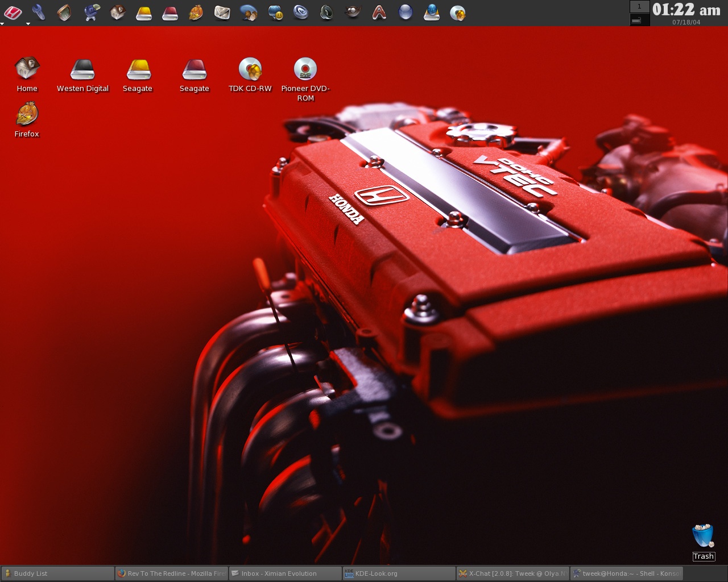Open the yellow drive launcher in the top panel
Viewport: 728px width, 582px height.
(144, 13)
